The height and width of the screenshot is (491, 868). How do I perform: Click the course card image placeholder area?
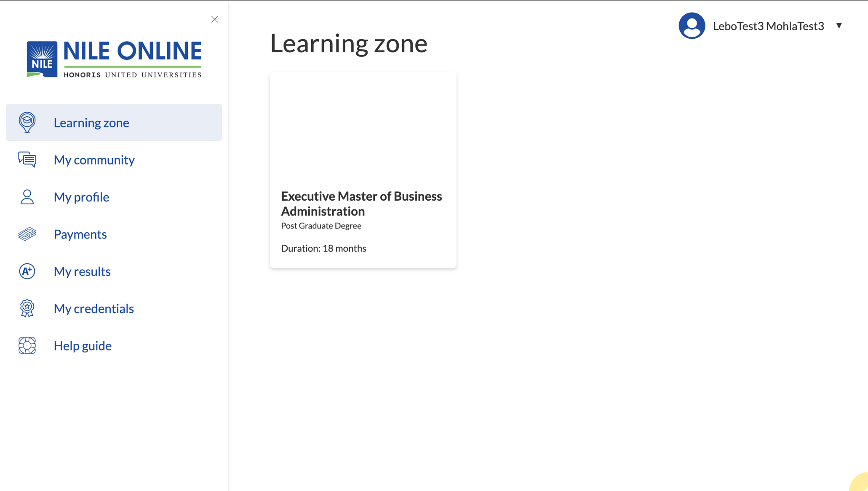point(363,126)
